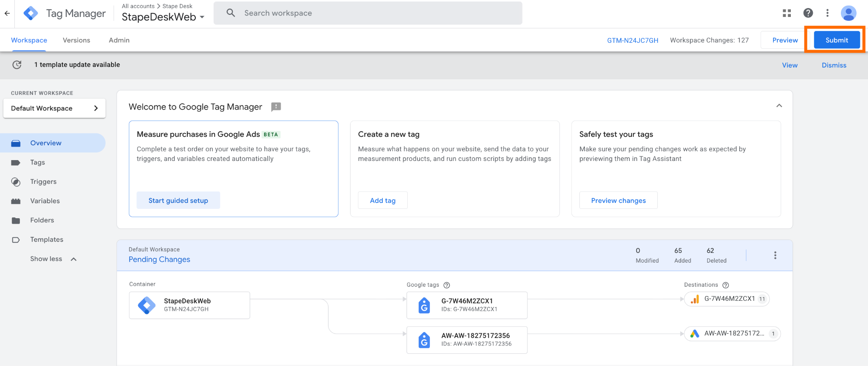The image size is (868, 366).
Task: Click the search magnifier icon
Action: [x=231, y=13]
